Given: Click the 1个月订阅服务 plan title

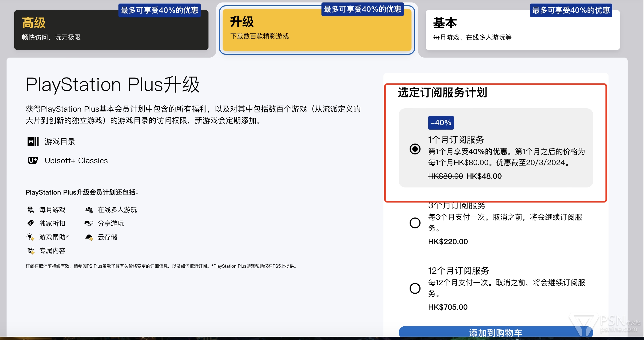Looking at the screenshot, I should point(456,139).
